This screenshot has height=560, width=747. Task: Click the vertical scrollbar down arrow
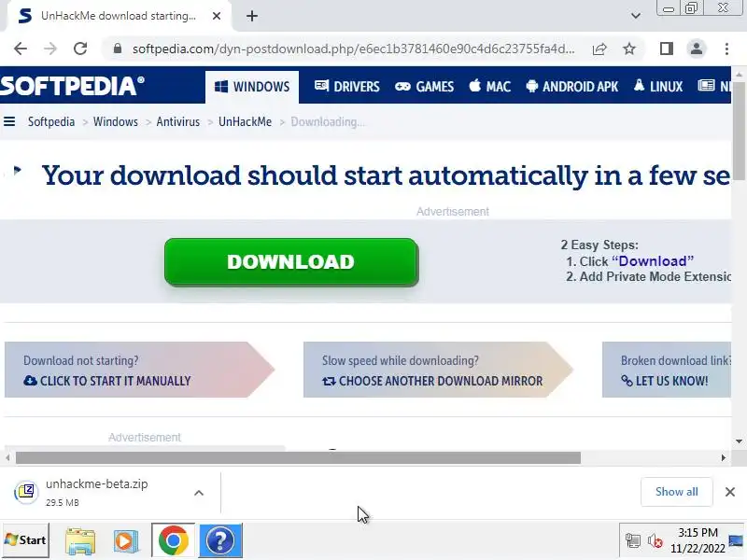pyautogui.click(x=739, y=441)
